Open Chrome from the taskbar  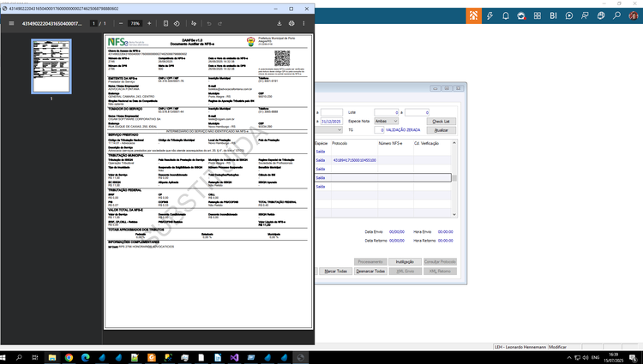(x=69, y=357)
